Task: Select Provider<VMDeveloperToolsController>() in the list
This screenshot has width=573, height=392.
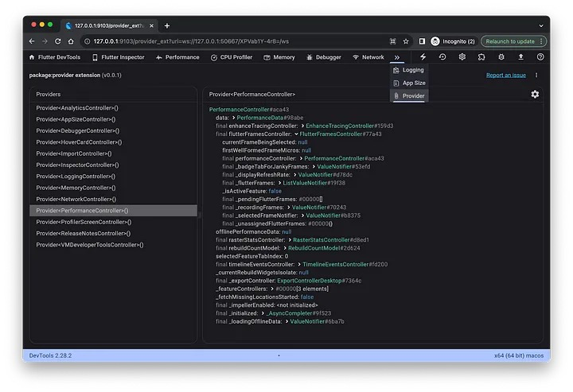Action: pos(113,245)
